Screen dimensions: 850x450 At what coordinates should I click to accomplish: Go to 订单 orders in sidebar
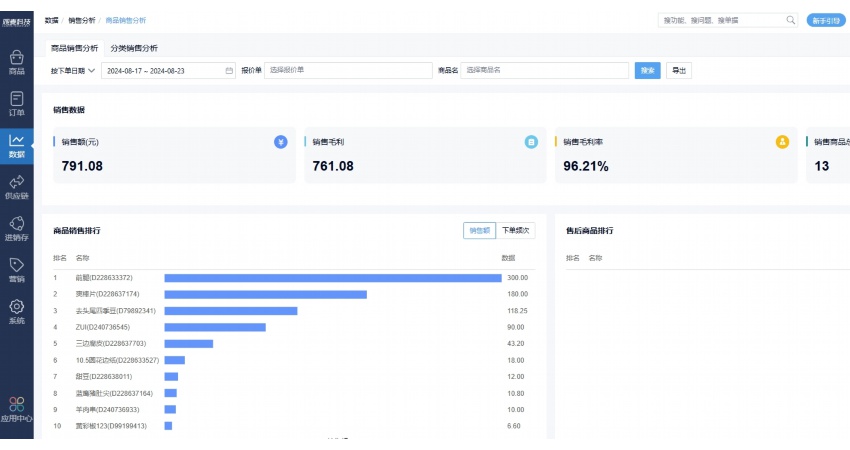click(16, 103)
